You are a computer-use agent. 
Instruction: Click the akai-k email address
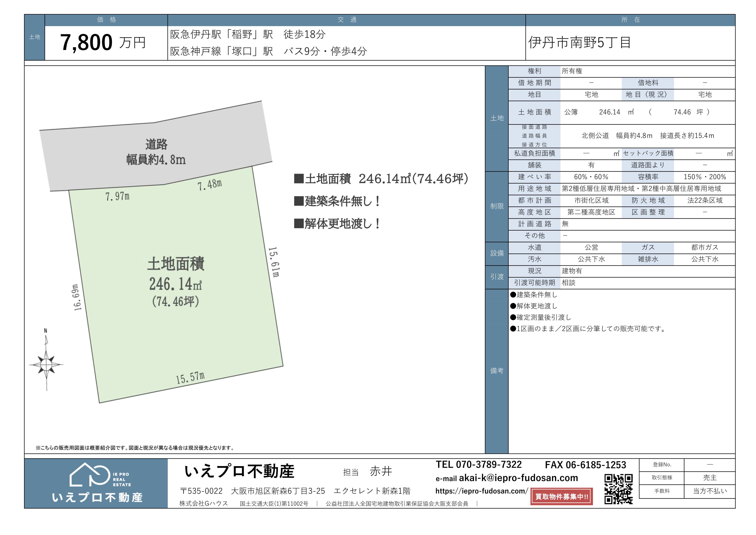pyautogui.click(x=518, y=478)
